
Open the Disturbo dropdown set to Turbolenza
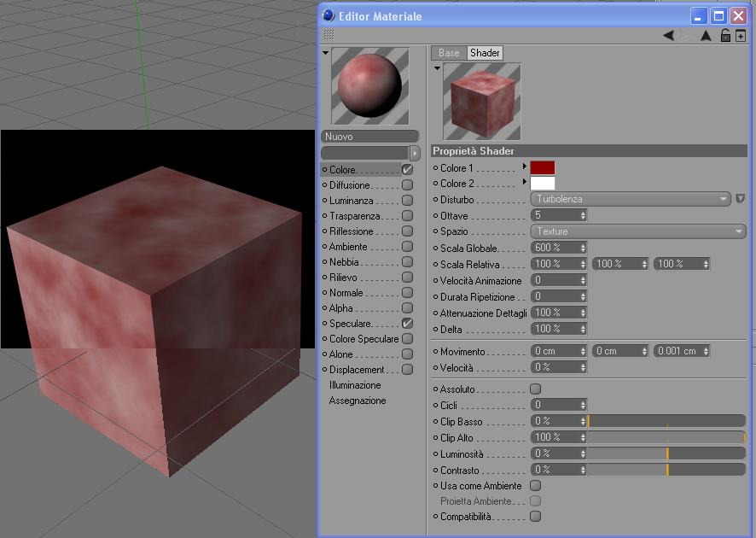631,199
